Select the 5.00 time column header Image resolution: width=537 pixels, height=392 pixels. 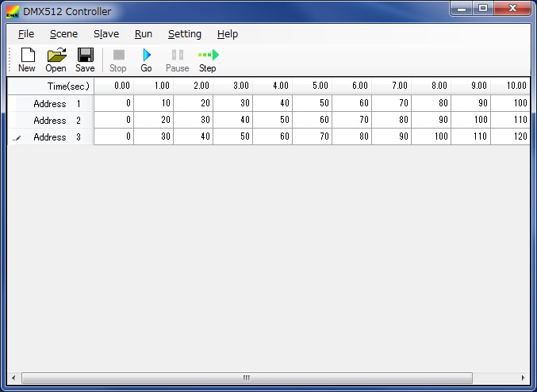[313, 86]
